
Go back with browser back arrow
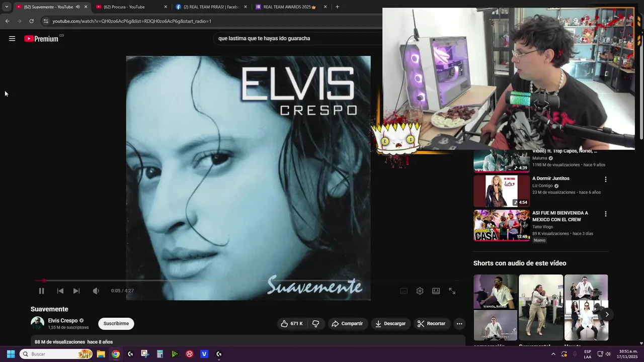[7, 21]
